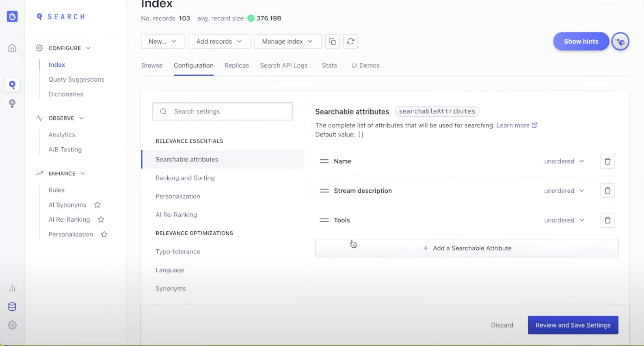Viewport: 644px width, 346px height.
Task: Click the Duplicate index icon
Action: pyautogui.click(x=332, y=41)
